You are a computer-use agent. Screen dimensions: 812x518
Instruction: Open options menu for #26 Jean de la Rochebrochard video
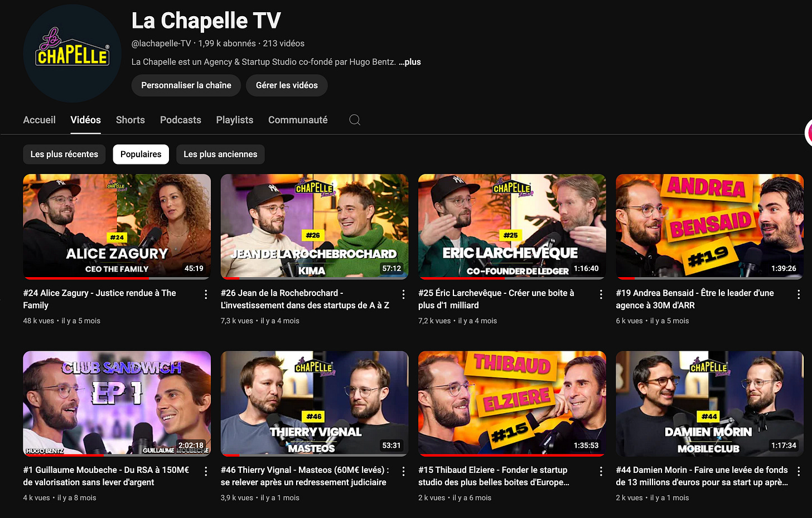[403, 294]
